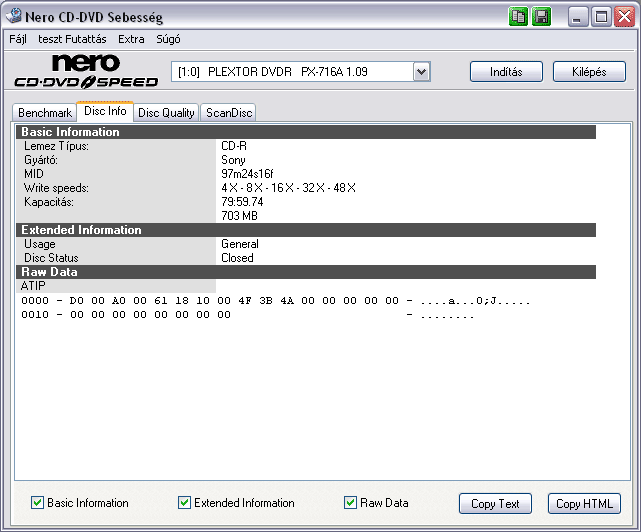Click the Extended Information section header
The width and height of the screenshot is (641, 532).
point(306,230)
